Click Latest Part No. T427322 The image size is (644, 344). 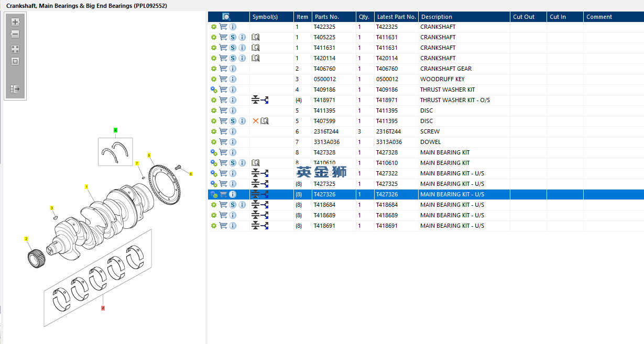pos(387,173)
